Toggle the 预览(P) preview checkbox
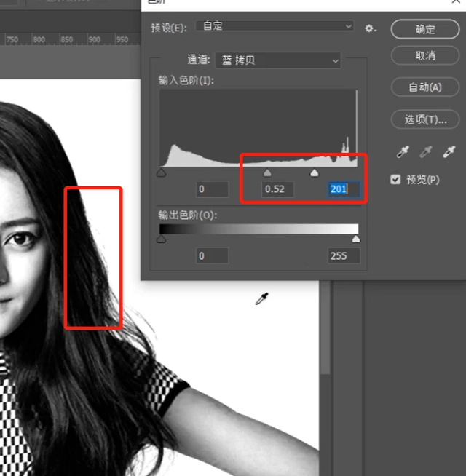The image size is (466, 476). click(x=396, y=179)
